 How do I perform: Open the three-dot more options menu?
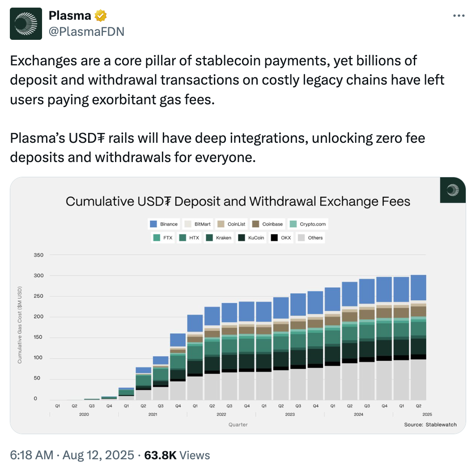click(459, 16)
